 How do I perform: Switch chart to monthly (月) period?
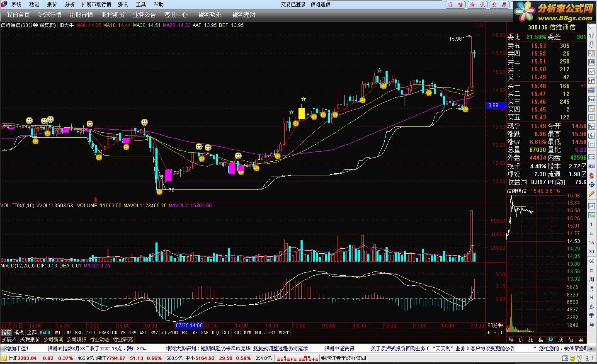pos(592,288)
